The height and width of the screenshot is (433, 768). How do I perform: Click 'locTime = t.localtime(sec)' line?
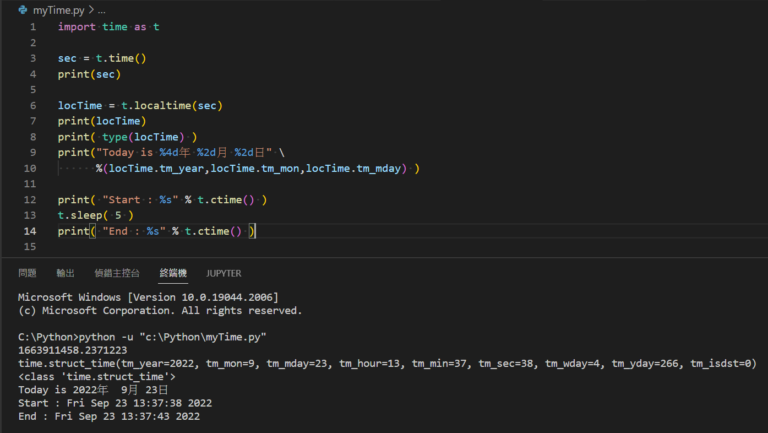[x=140, y=105]
